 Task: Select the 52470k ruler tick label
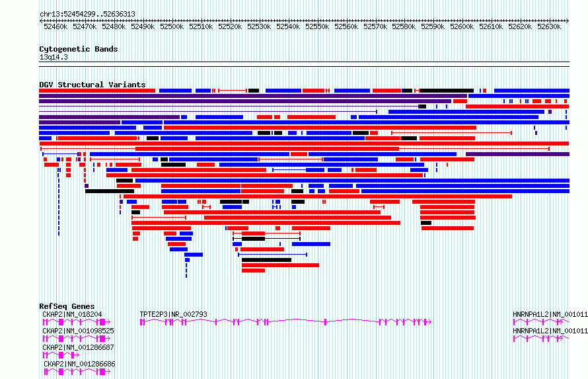pyautogui.click(x=85, y=27)
